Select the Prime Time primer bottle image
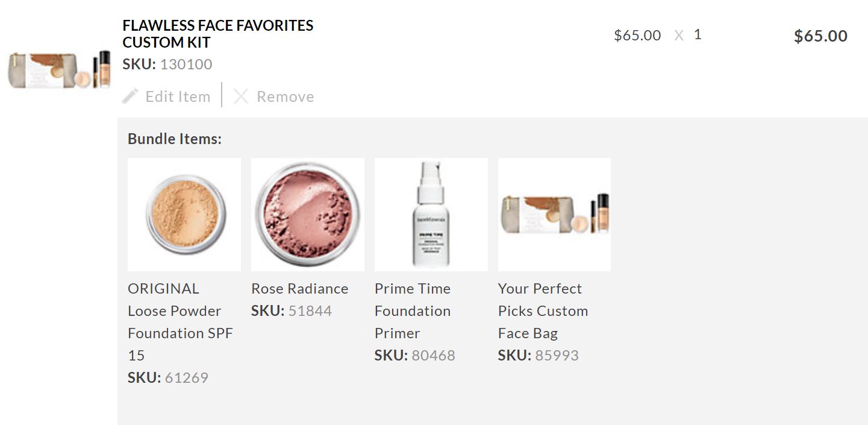The image size is (868, 425). tap(431, 215)
